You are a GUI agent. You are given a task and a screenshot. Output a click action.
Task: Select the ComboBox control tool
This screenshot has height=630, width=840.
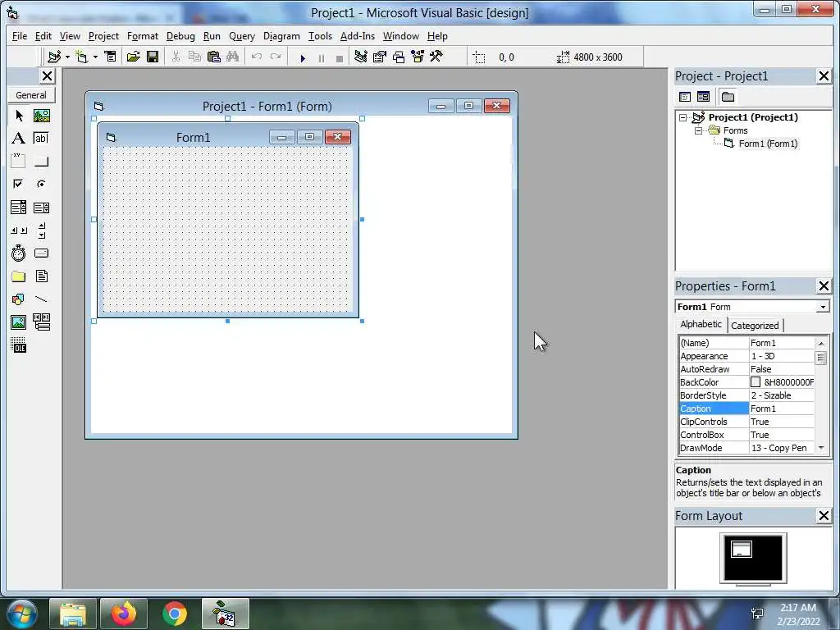click(x=19, y=208)
